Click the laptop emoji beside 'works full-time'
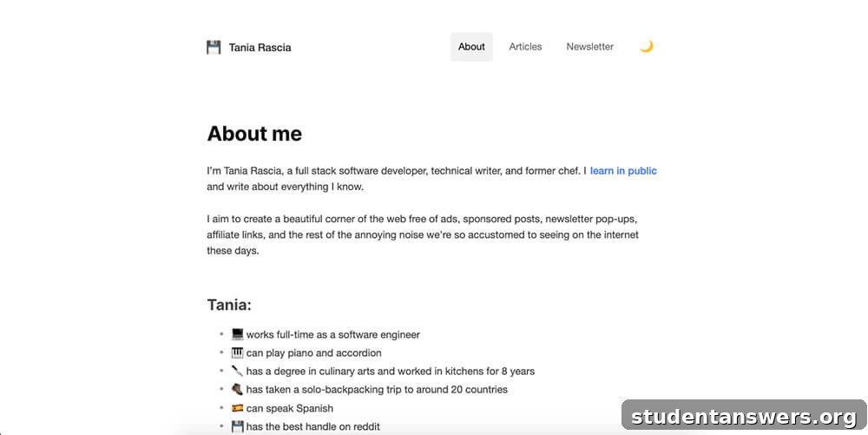Viewport: 868px width, 435px height. tap(238, 334)
